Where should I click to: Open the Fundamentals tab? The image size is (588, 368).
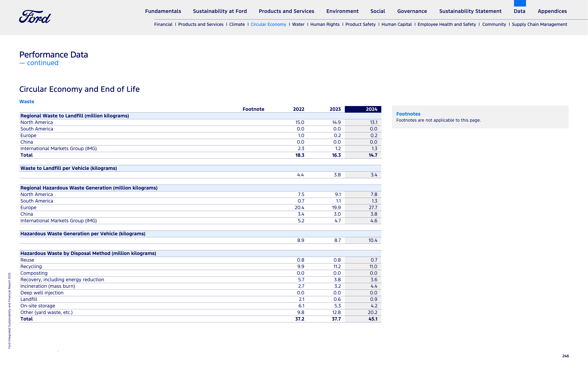[163, 11]
